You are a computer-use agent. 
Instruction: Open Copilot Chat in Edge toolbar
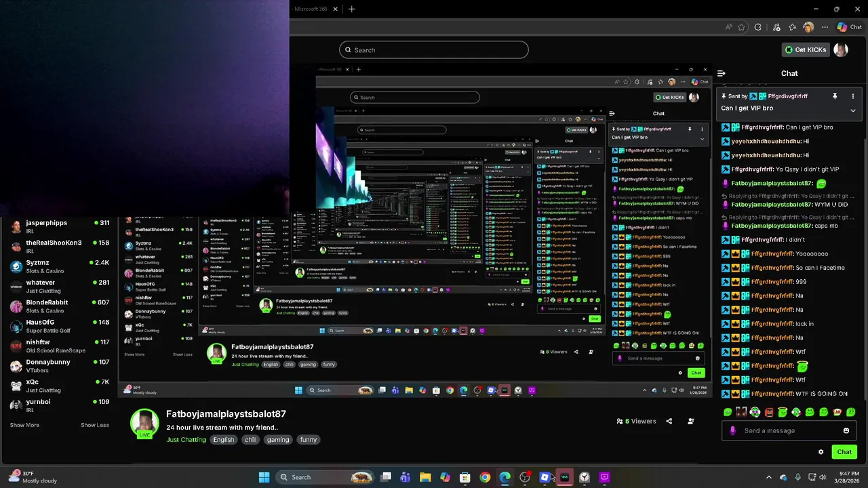tap(849, 27)
